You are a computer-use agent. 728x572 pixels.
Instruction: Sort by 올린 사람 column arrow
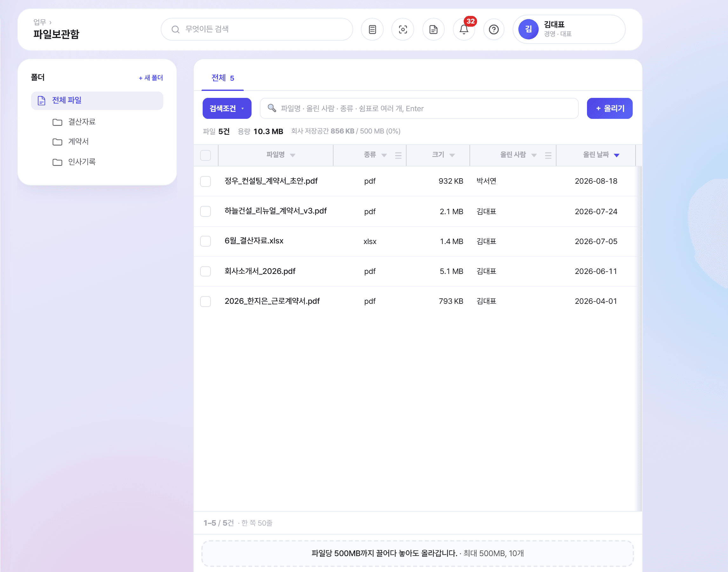[534, 155]
